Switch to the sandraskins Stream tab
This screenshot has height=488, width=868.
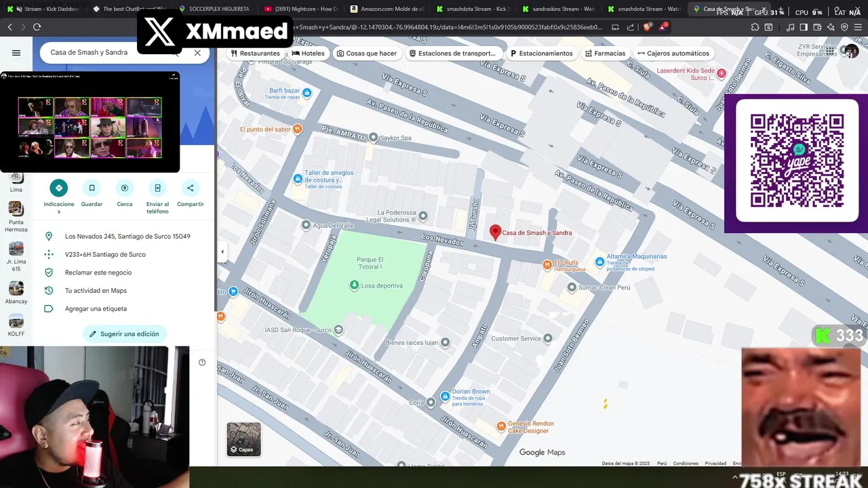click(x=559, y=9)
